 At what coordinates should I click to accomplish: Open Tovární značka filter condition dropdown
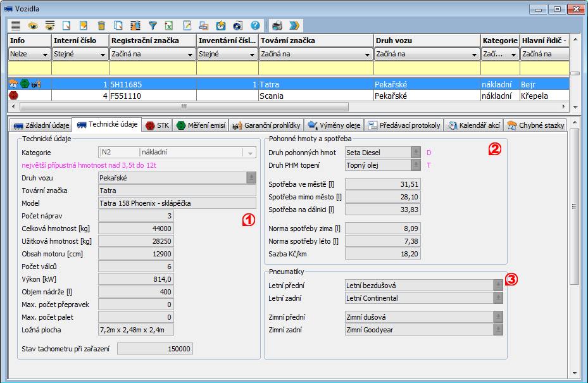(x=368, y=55)
